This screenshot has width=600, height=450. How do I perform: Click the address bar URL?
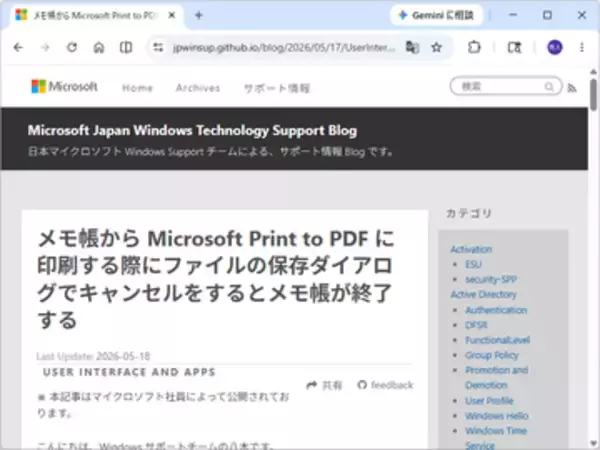[284, 47]
